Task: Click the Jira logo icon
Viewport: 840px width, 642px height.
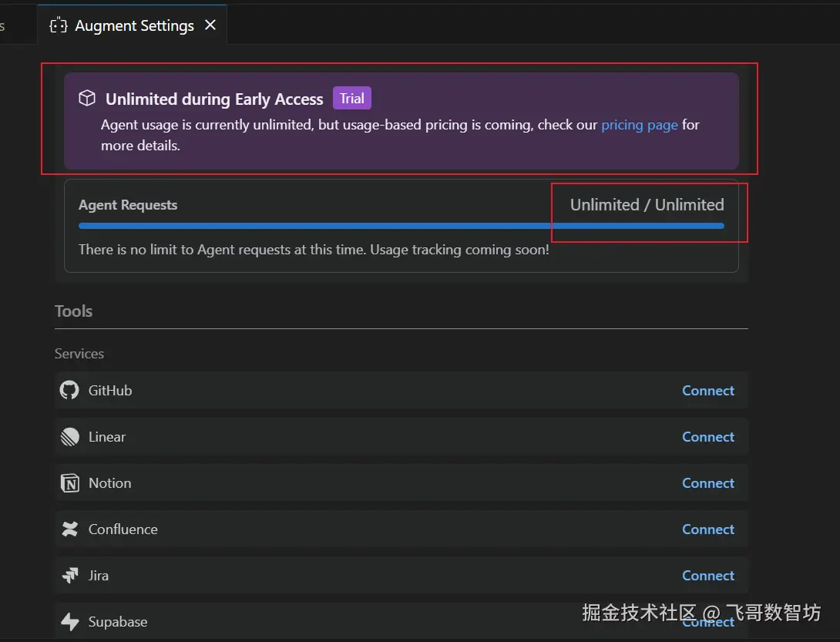Action: (x=70, y=575)
